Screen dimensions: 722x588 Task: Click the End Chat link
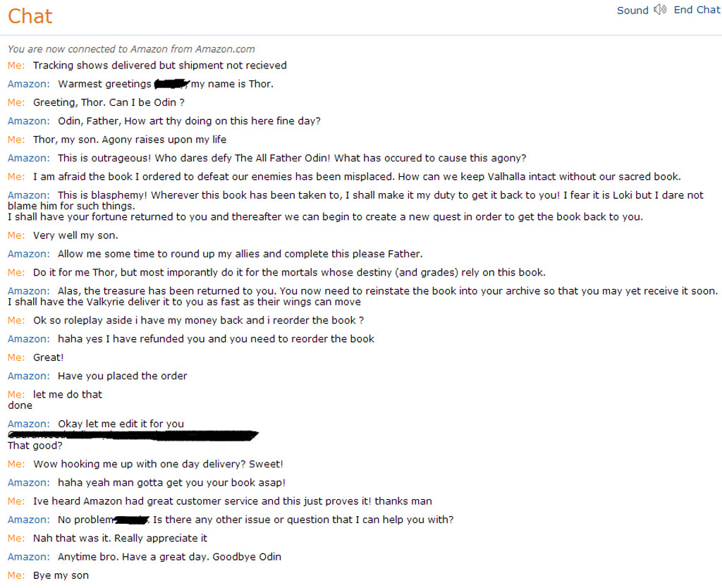697,10
